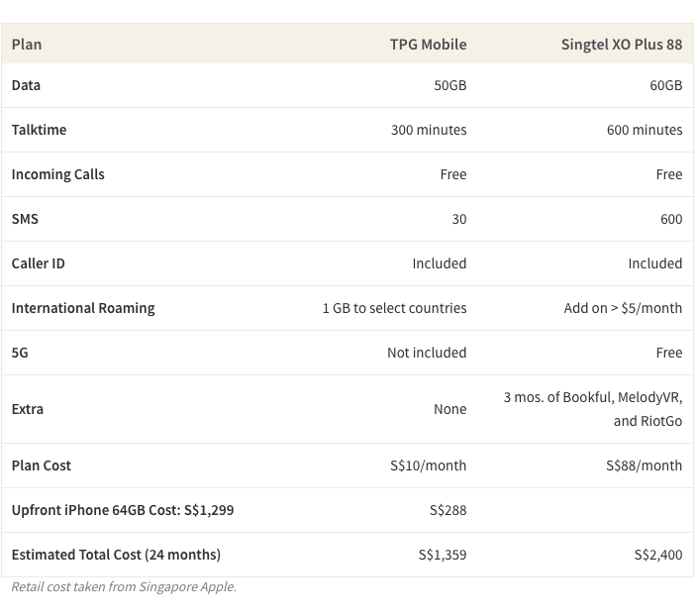This screenshot has height=616, width=698.
Task: Select the 'Singtel XO Plus 88' header
Action: (x=622, y=45)
